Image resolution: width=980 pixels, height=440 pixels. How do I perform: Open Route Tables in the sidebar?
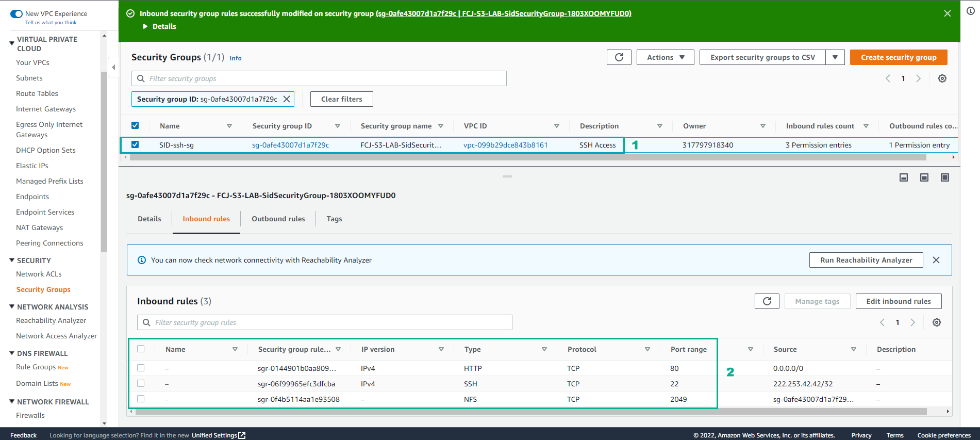pos(37,93)
